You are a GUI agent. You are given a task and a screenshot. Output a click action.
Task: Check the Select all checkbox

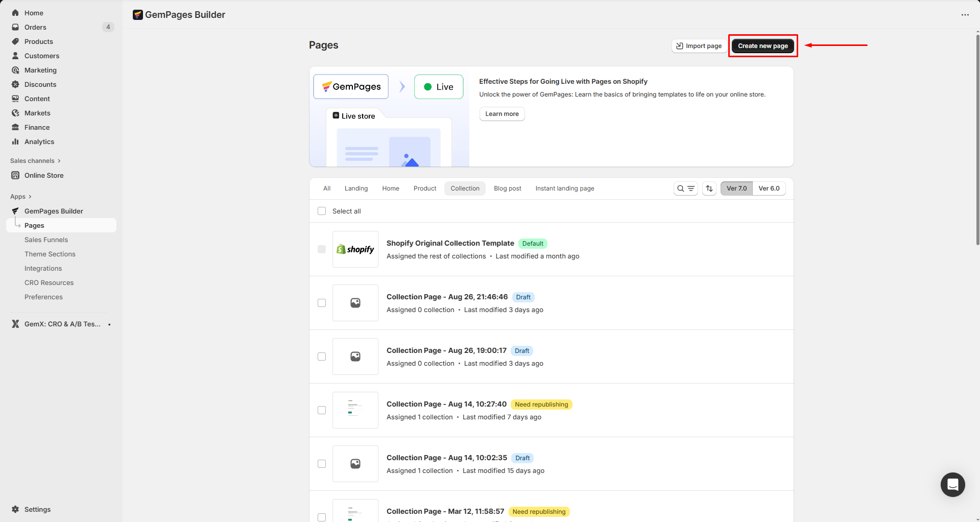[x=322, y=211]
